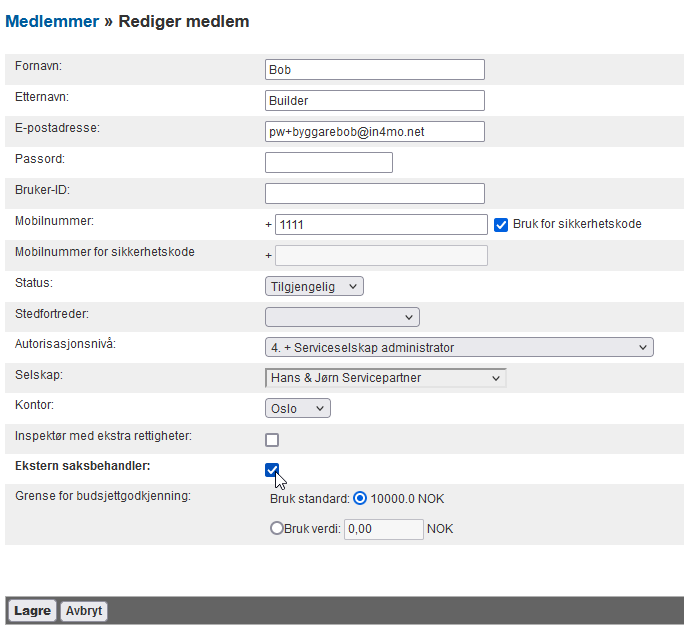Click the Mobilnummer field with 1111

[x=380, y=225]
